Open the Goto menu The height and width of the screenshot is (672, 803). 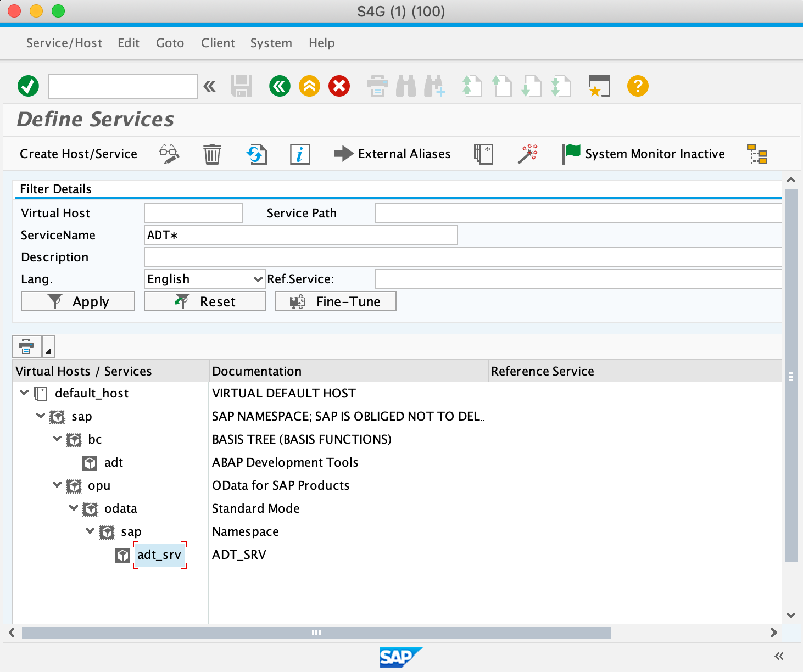[170, 43]
